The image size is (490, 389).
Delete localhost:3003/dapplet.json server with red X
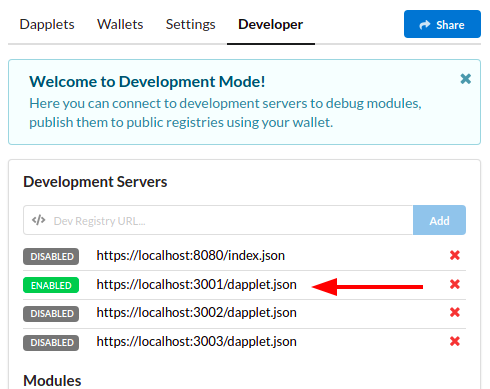point(455,341)
